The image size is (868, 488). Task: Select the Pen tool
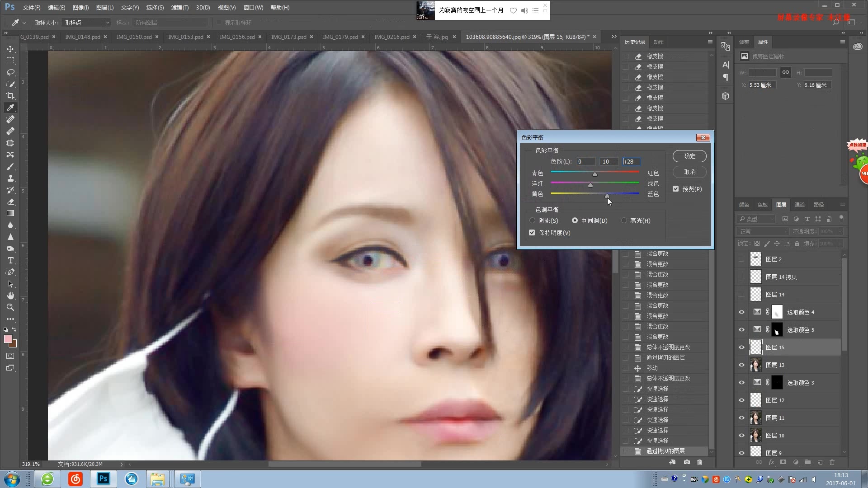[x=10, y=272]
